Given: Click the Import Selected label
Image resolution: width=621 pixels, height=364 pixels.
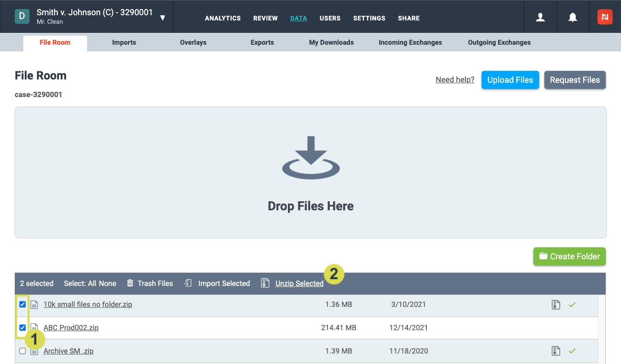Looking at the screenshot, I should 224,284.
